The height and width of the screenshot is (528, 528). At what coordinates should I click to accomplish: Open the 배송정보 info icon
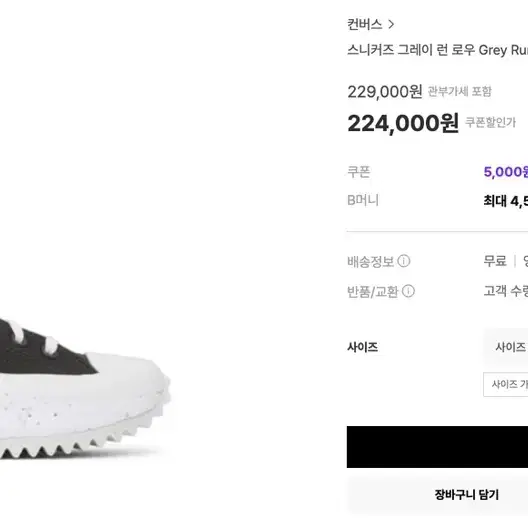tap(404, 261)
